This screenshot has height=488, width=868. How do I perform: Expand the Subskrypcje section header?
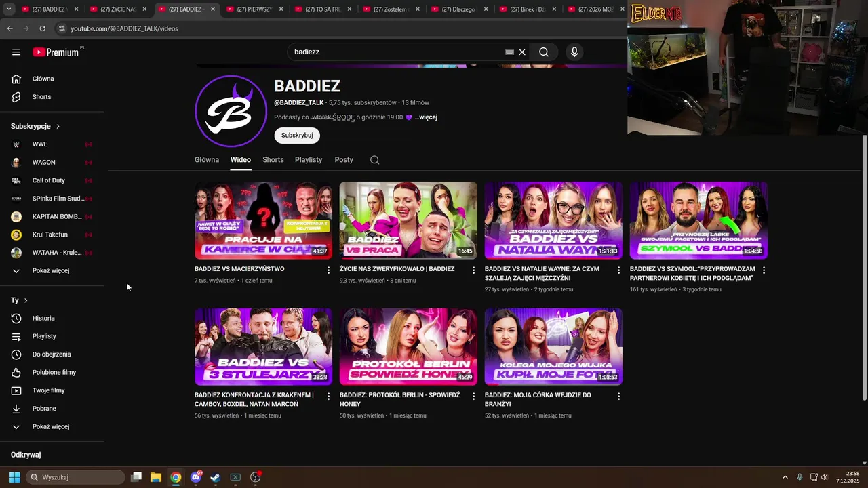tap(35, 127)
